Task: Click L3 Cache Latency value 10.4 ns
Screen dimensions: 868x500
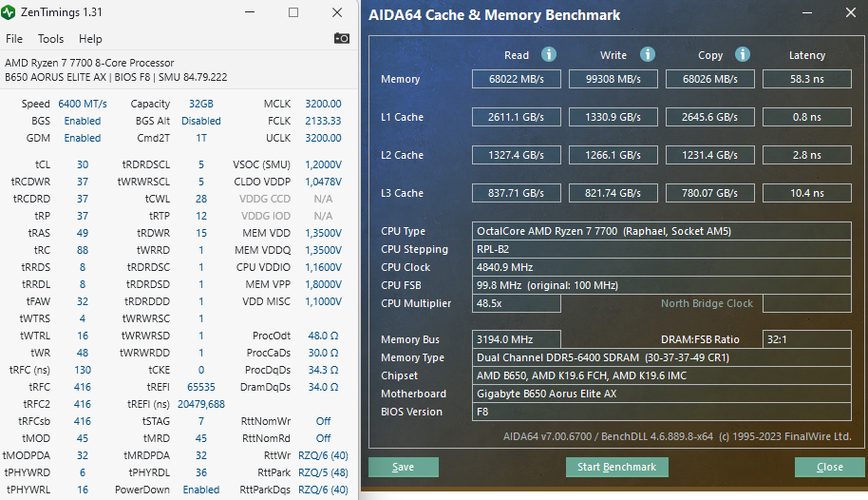Action: pyautogui.click(x=807, y=193)
